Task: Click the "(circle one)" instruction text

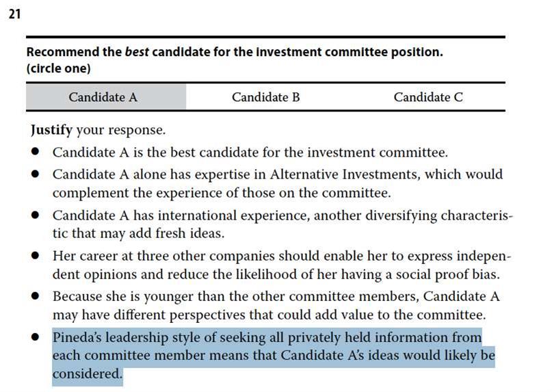Action: pyautogui.click(x=58, y=68)
